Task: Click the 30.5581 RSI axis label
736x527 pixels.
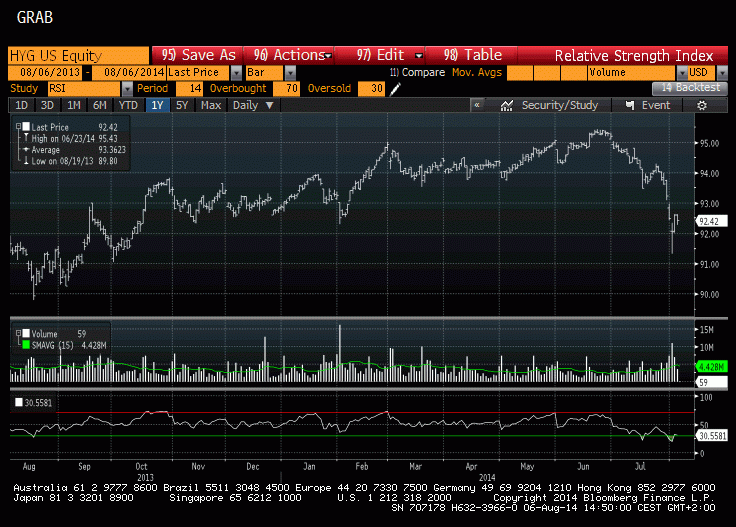Action: [x=712, y=436]
